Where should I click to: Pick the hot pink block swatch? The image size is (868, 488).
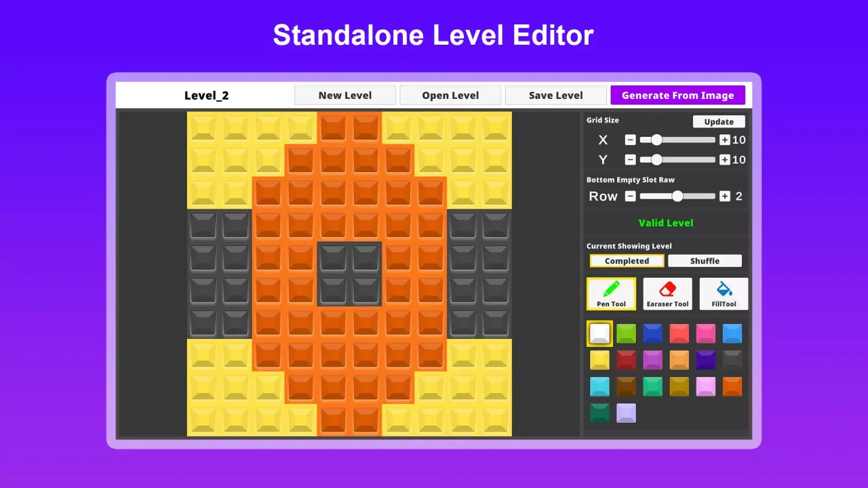click(705, 333)
